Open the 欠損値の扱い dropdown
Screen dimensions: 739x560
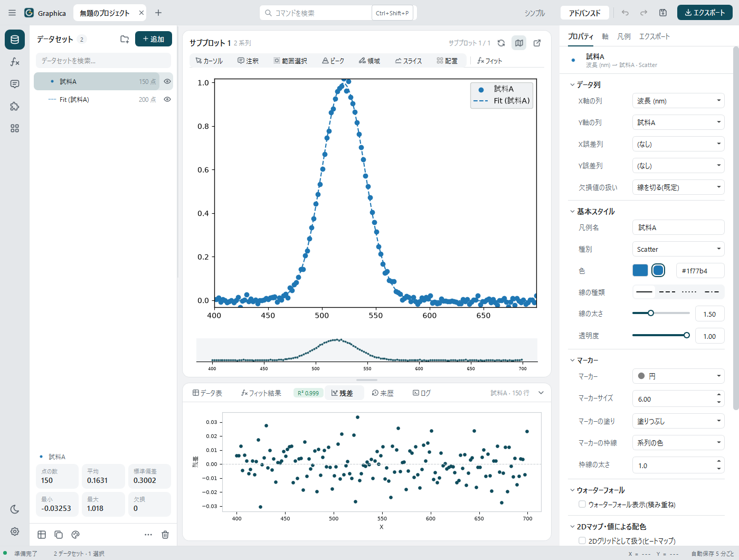point(678,187)
